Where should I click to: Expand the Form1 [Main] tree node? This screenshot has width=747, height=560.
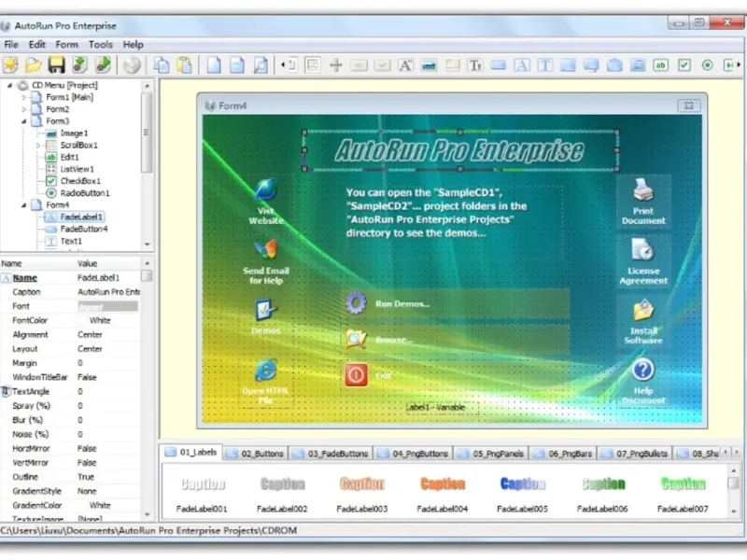click(24, 97)
